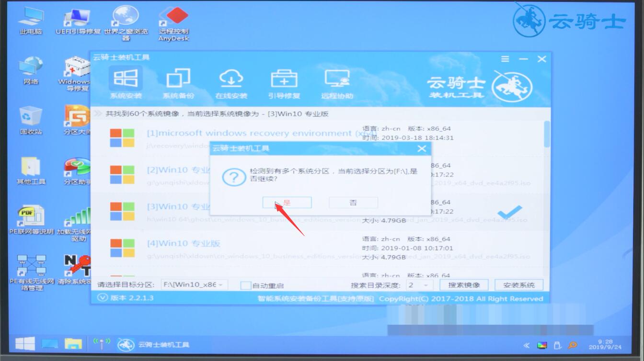Click 是 to confirm the F:\ partition
The height and width of the screenshot is (361, 644).
click(x=287, y=203)
